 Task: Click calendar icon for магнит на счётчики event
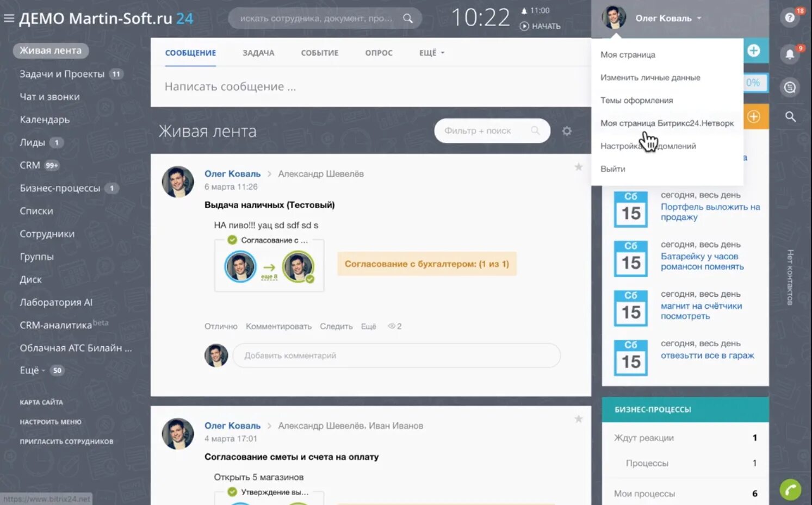tap(631, 308)
